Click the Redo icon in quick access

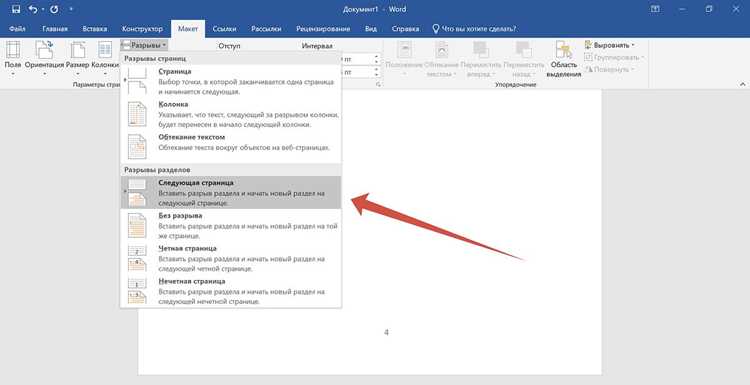[x=54, y=9]
